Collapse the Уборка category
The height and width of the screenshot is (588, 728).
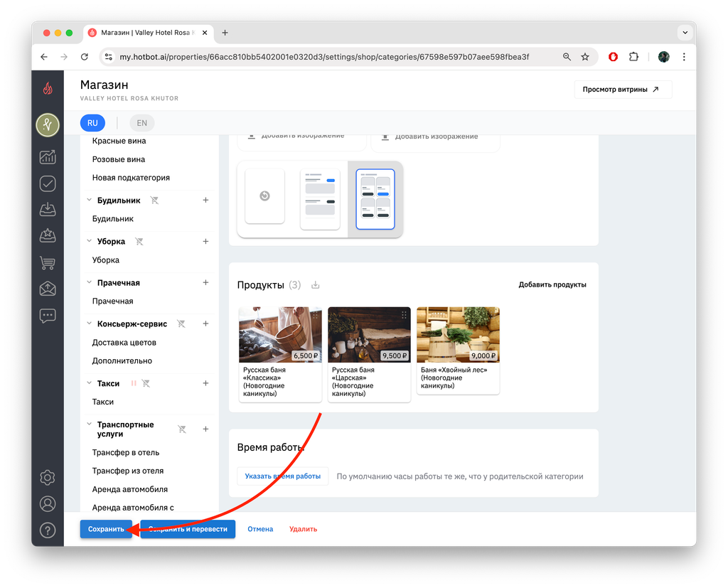pyautogui.click(x=89, y=241)
